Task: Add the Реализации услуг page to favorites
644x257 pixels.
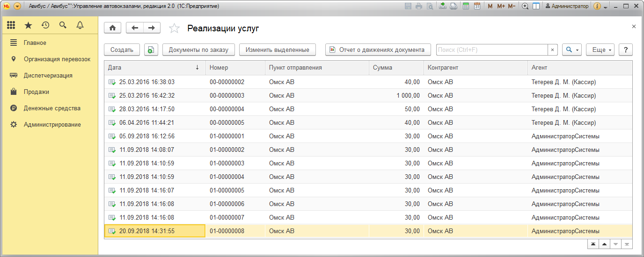Action: click(174, 29)
